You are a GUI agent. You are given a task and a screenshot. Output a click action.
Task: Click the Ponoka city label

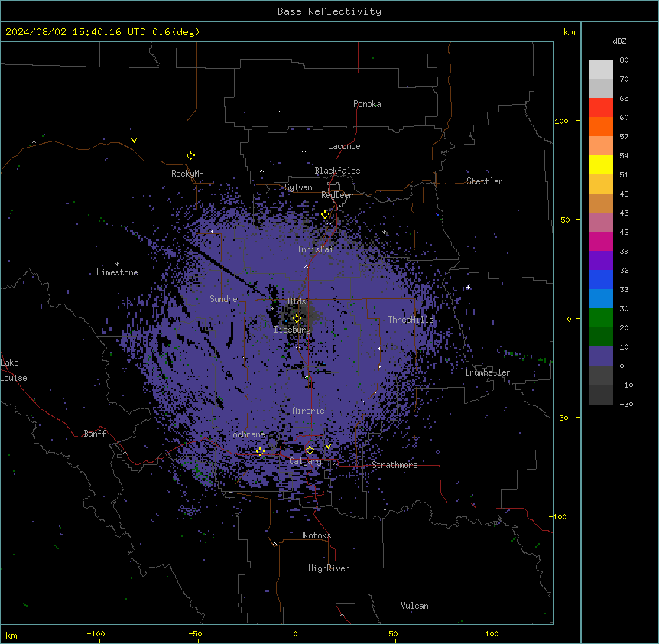pos(367,104)
